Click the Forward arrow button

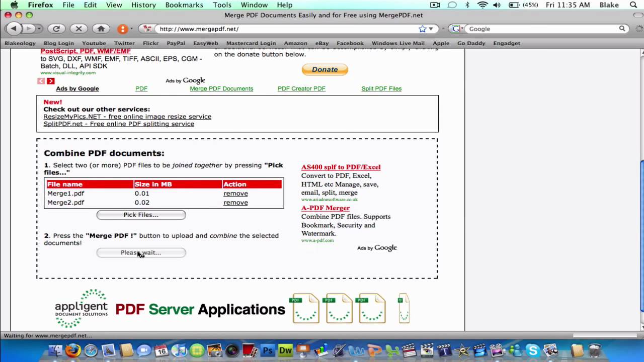pyautogui.click(x=29, y=29)
